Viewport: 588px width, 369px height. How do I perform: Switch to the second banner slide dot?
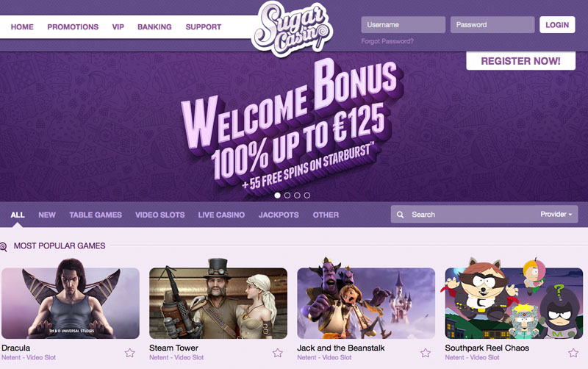click(x=287, y=196)
